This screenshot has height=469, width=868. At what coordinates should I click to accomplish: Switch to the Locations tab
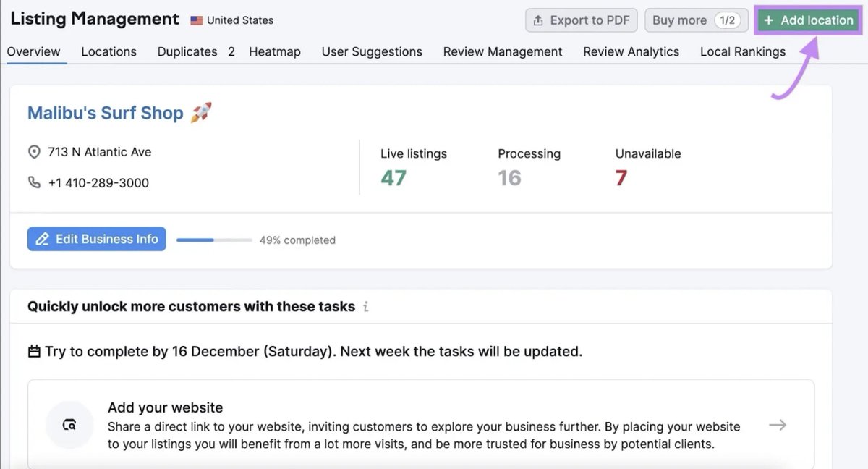click(109, 51)
